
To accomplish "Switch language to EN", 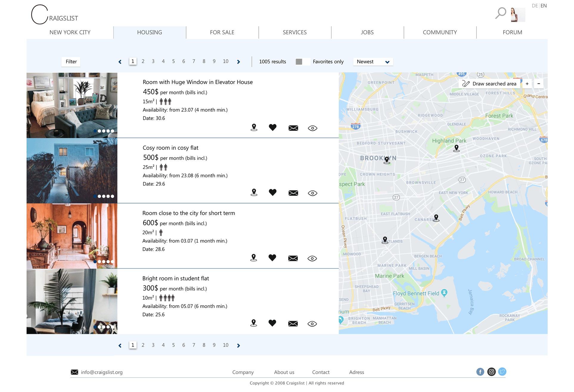I will [544, 6].
